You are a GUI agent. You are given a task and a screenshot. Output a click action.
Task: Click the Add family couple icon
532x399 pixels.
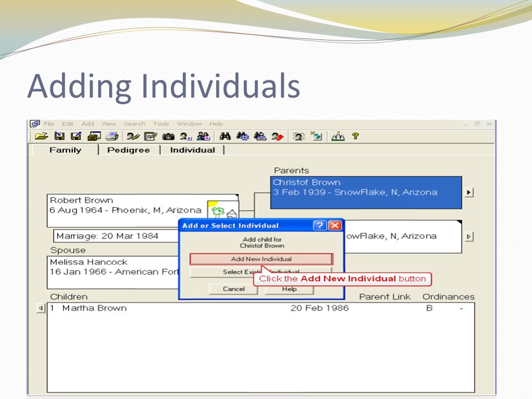pos(203,136)
